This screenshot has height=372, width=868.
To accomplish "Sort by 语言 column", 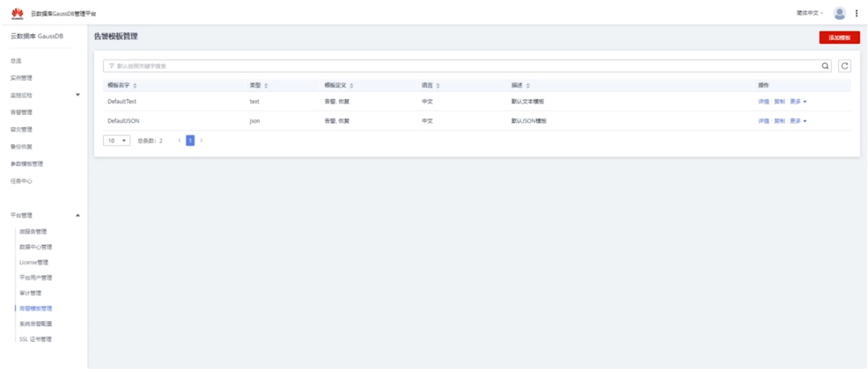I will 438,85.
